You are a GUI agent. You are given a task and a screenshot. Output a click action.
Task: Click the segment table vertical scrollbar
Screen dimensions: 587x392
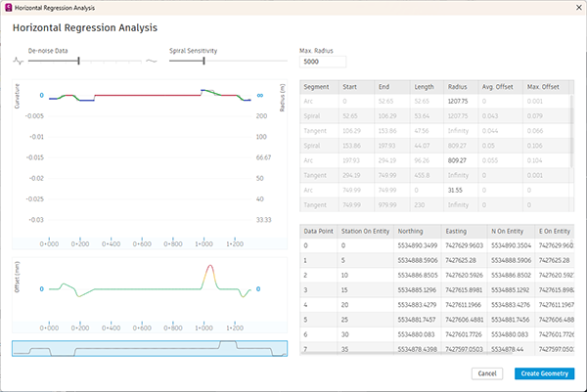coord(571,131)
